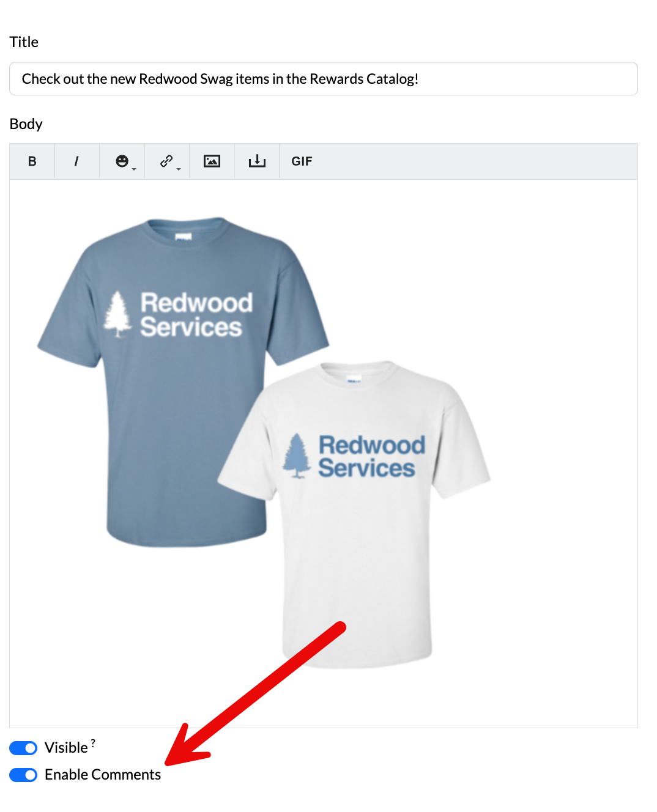This screenshot has height=812, width=657.
Task: Click the Visible label text
Action: pyautogui.click(x=67, y=747)
